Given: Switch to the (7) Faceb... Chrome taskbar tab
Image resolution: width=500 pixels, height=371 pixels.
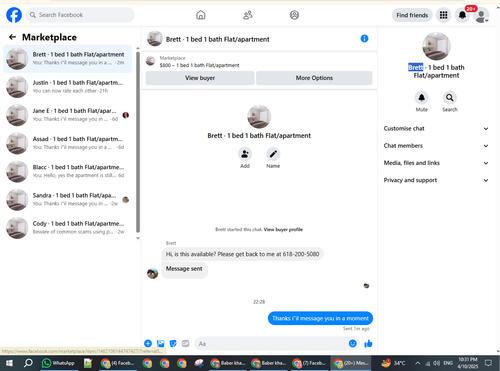Looking at the screenshot, I should (310, 363).
